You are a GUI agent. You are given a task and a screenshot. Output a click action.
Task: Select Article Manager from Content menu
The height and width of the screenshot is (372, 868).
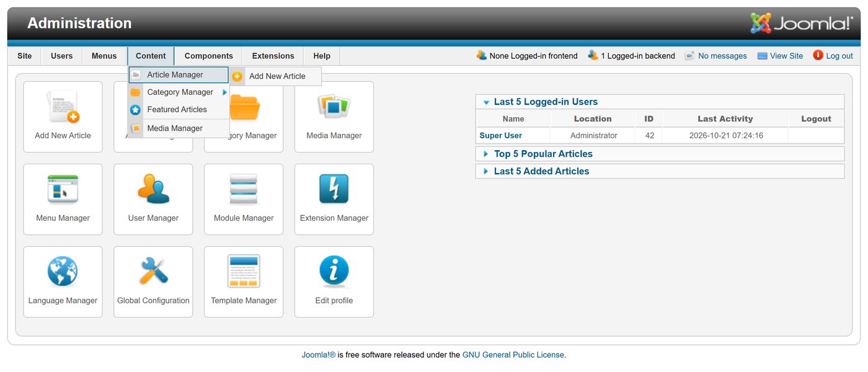[x=179, y=75]
